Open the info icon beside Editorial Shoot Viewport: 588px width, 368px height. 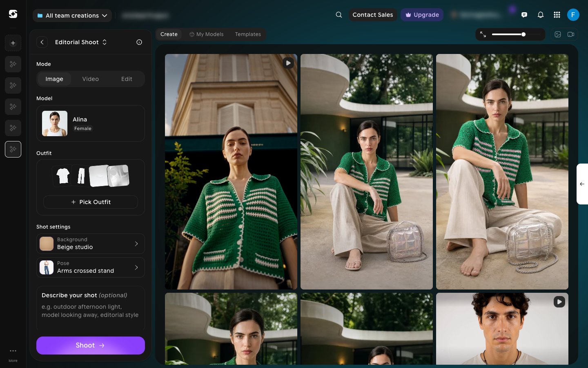tap(139, 42)
